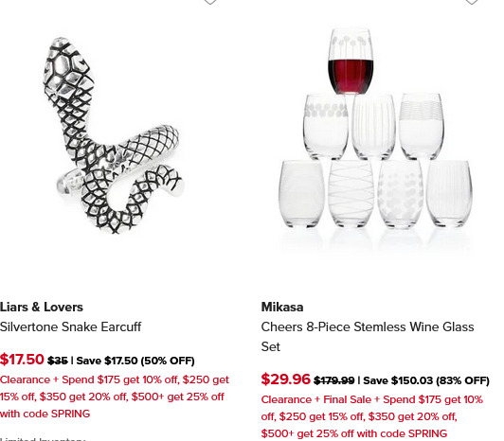
Task: Select the $29.96 sale price
Action: pos(285,379)
